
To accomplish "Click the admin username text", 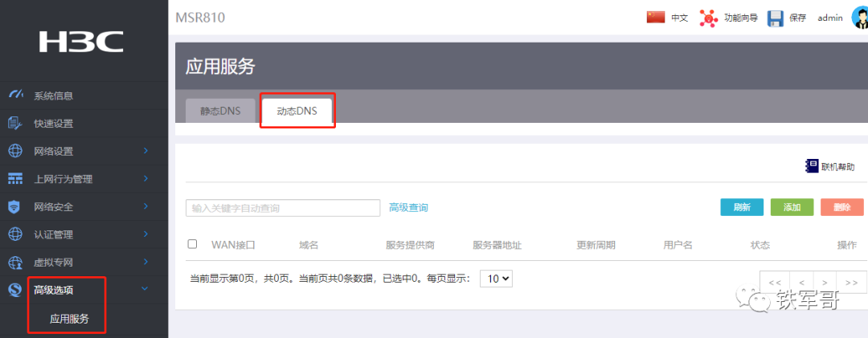I will [830, 18].
